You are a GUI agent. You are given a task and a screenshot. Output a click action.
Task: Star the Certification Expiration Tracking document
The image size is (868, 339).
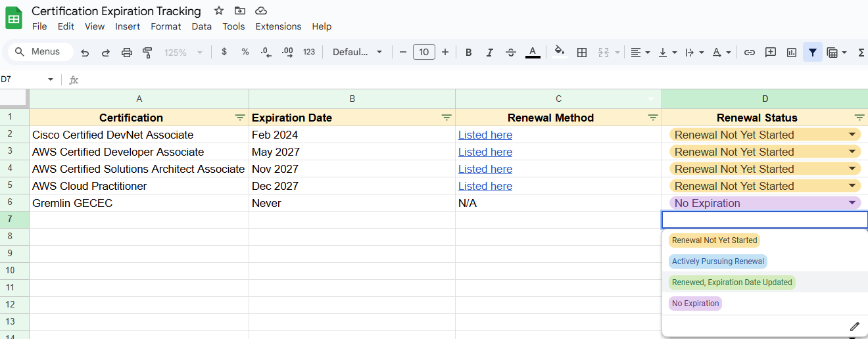[219, 11]
